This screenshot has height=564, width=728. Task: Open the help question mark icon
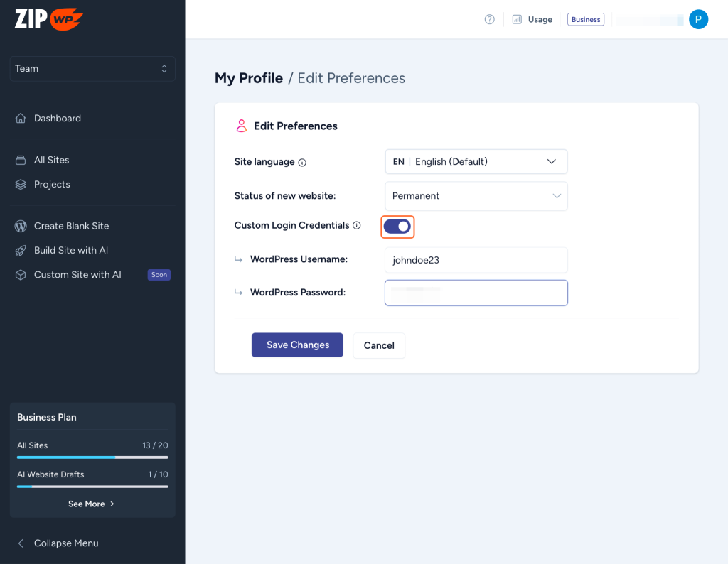(x=489, y=19)
